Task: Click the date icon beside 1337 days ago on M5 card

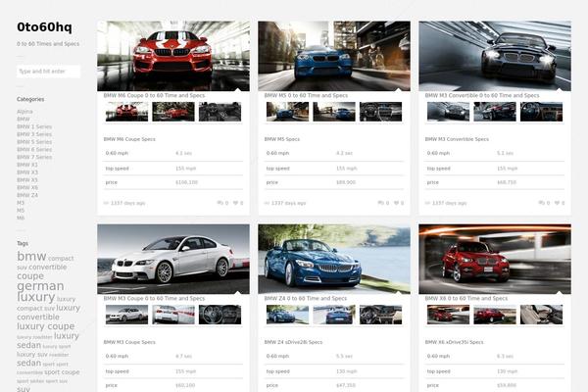Action: coord(267,203)
